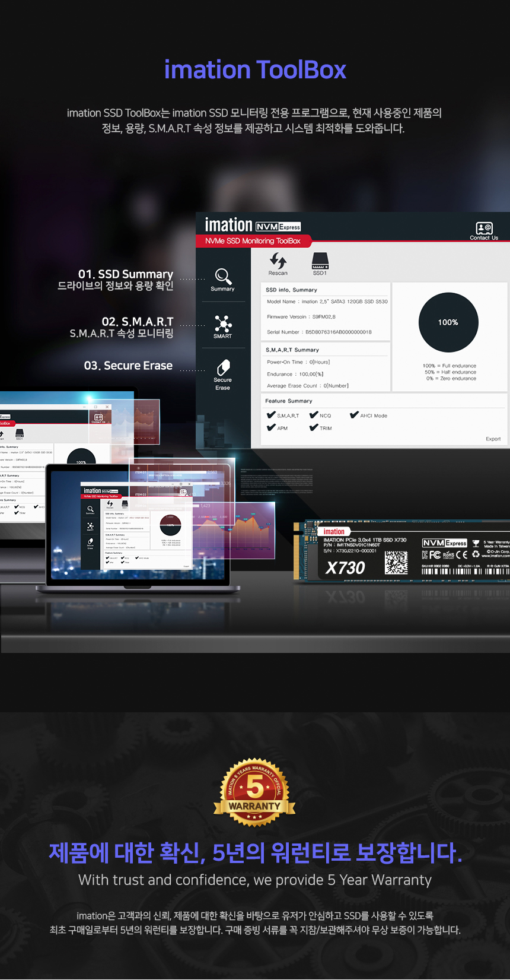Toggle the TRIM feature checkbox
Image resolution: width=510 pixels, height=980 pixels.
(x=314, y=427)
